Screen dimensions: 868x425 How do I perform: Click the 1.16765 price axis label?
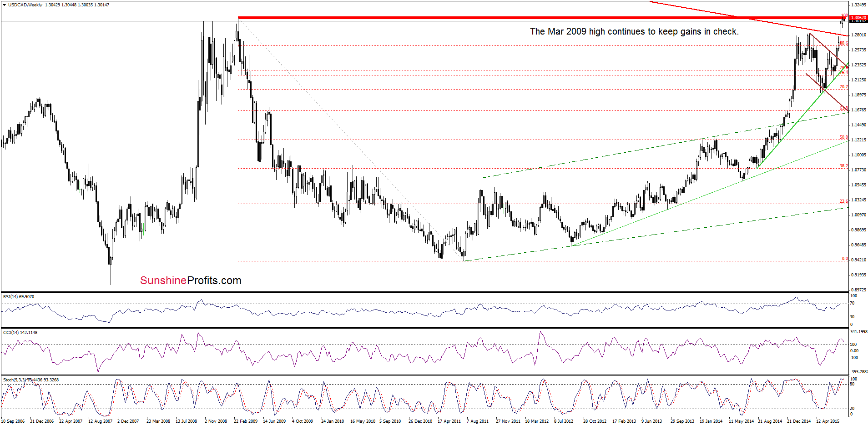click(858, 110)
